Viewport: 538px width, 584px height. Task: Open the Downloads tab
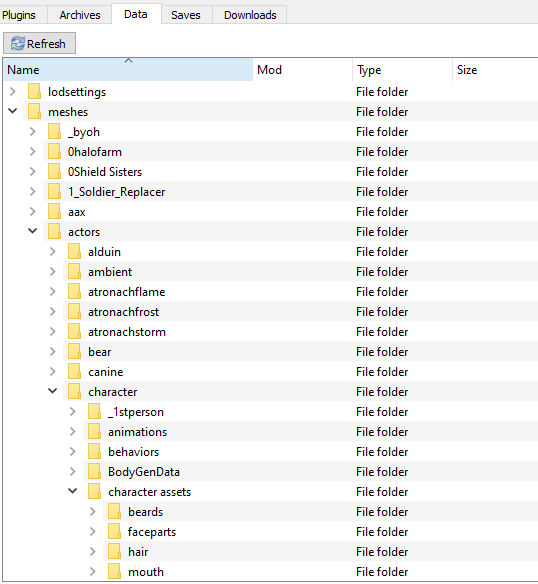pyautogui.click(x=250, y=15)
